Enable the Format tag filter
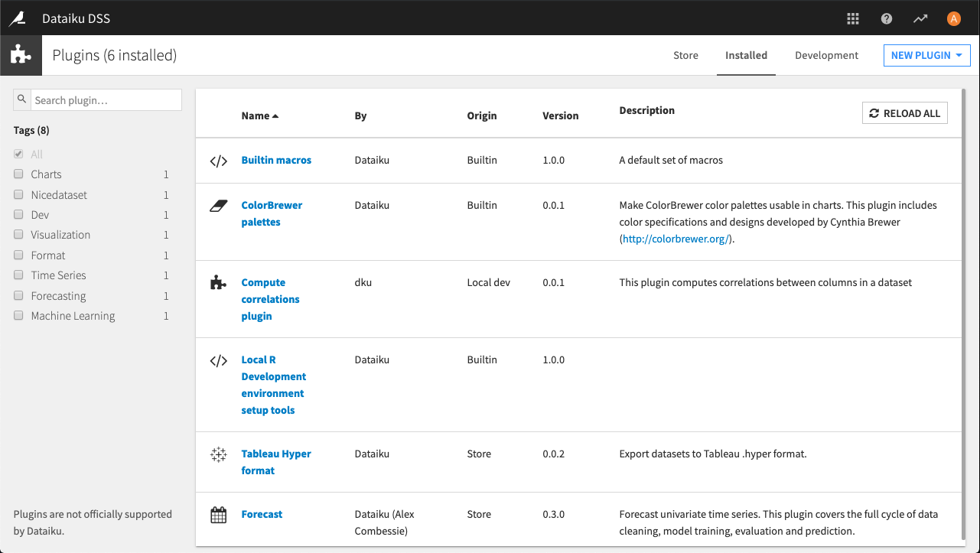Viewport: 980px width, 553px height. point(18,255)
